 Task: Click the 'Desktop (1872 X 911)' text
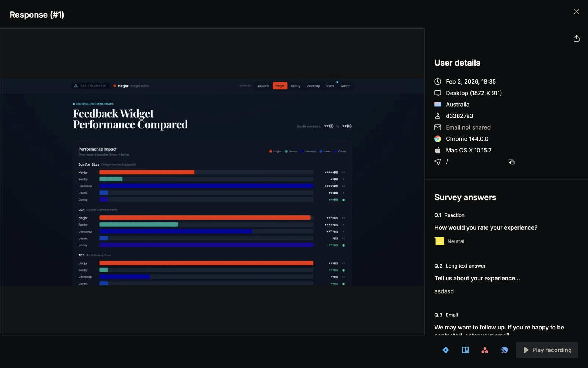[474, 93]
